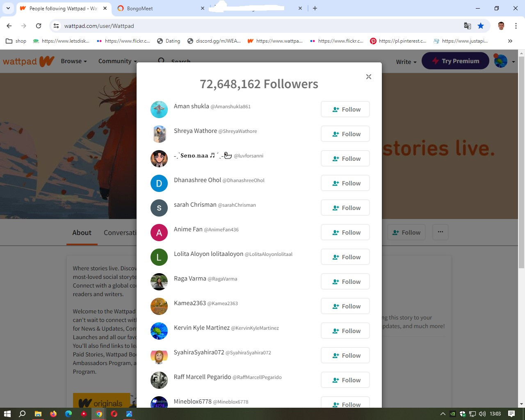Screen dimensions: 525x420
Task: Follow Kervin Kyle Martinez
Action: [x=345, y=331]
